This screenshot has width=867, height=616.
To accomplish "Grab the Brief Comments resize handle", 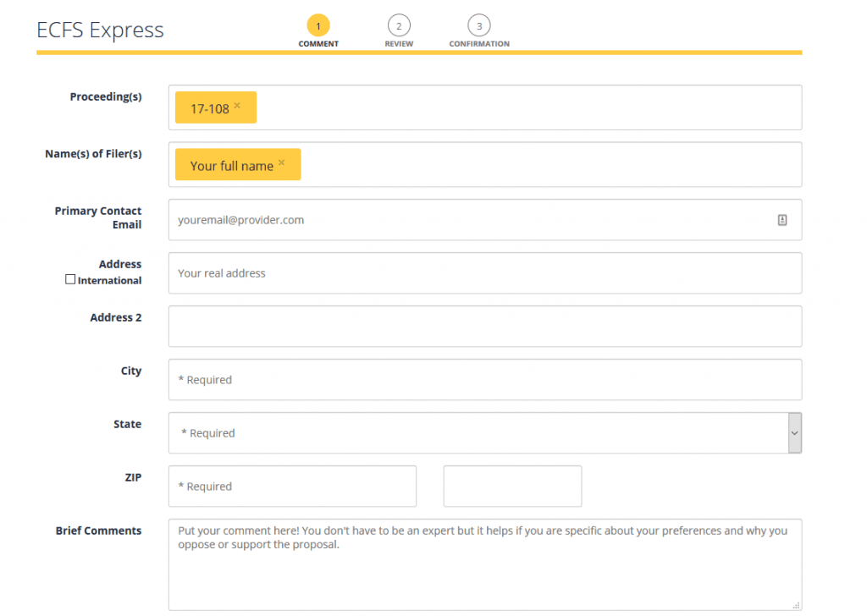I will tap(796, 605).
